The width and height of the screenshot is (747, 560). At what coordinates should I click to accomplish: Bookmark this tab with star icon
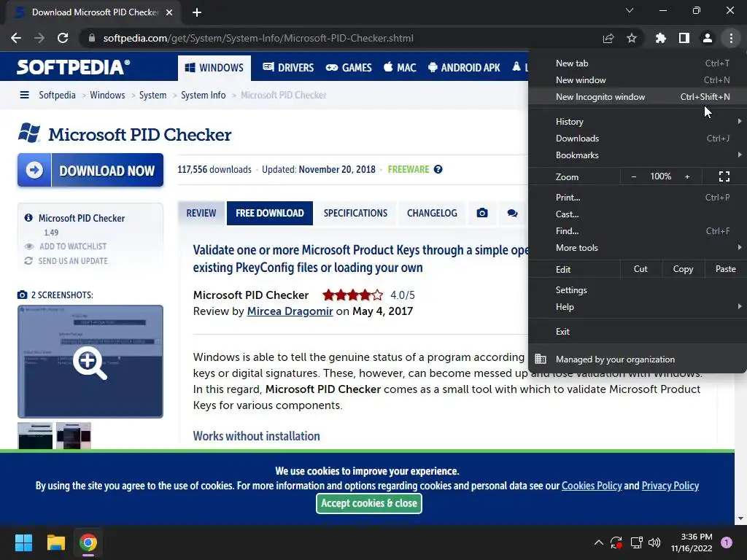[x=632, y=38]
